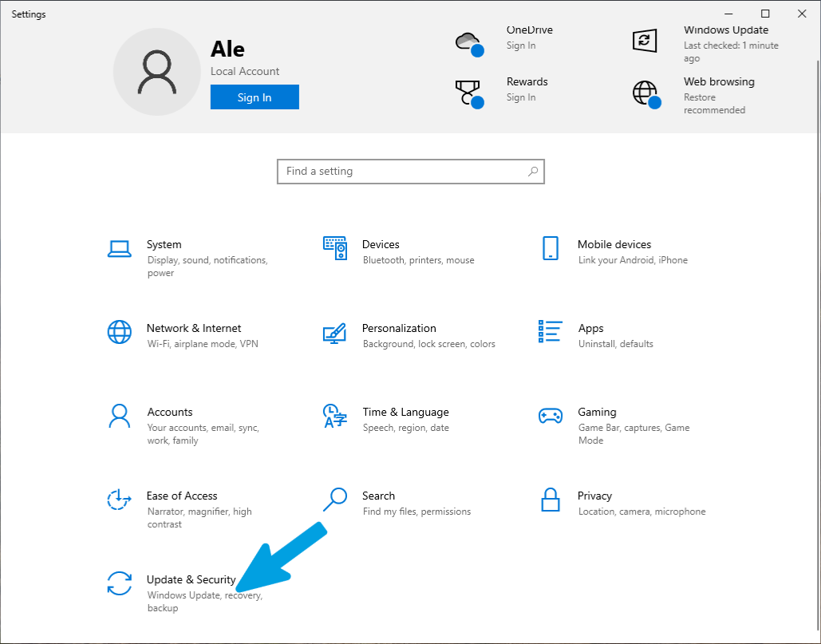This screenshot has width=821, height=644.
Task: Open the Ease of Access icon
Action: point(119,500)
